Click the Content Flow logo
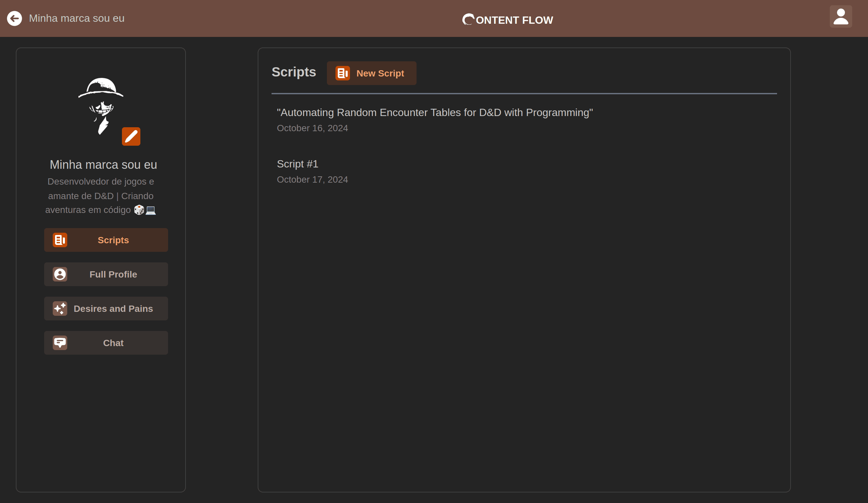The height and width of the screenshot is (503, 868). (508, 20)
